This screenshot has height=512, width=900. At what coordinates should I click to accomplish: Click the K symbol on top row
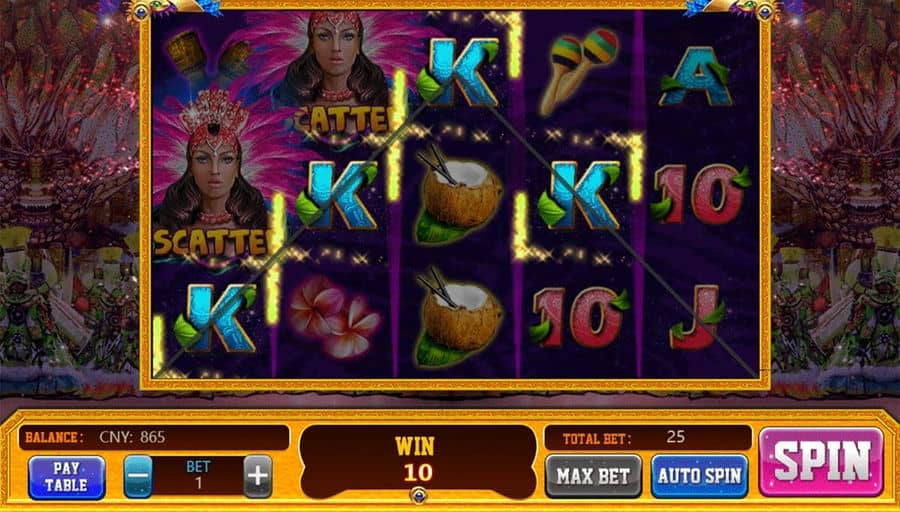point(459,72)
